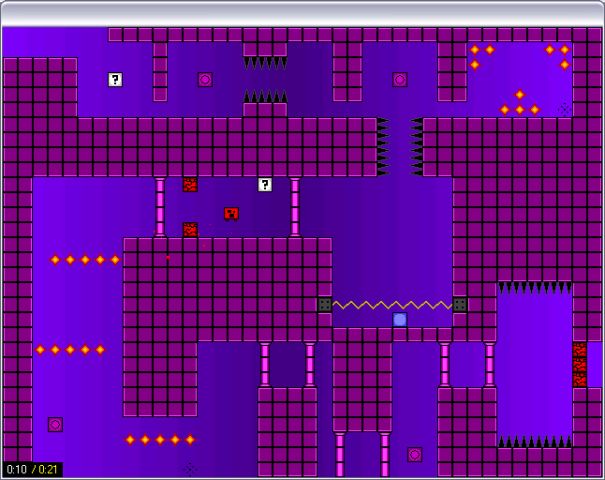Click the upward floor spikes below the top-center ceiling spikes
This screenshot has width=605, height=480.
point(265,96)
